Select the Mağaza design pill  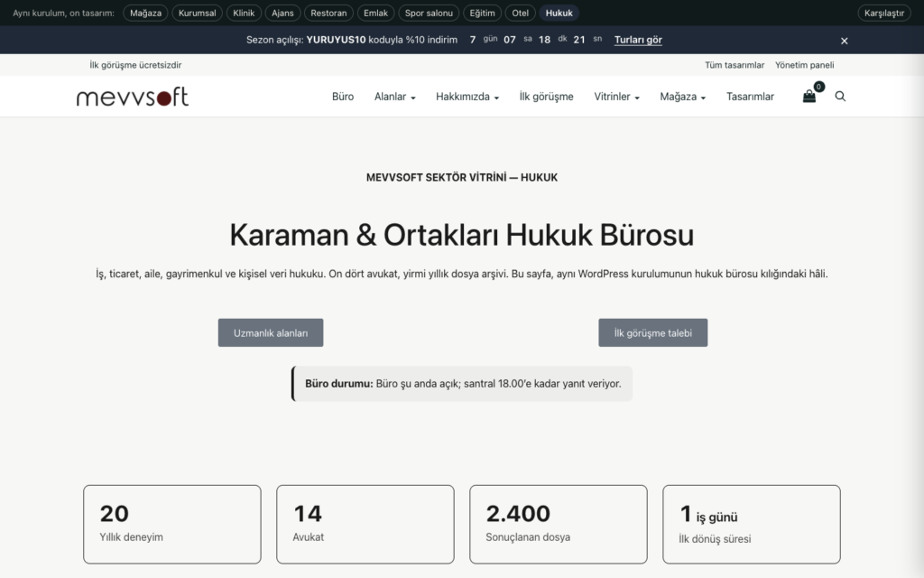[145, 13]
